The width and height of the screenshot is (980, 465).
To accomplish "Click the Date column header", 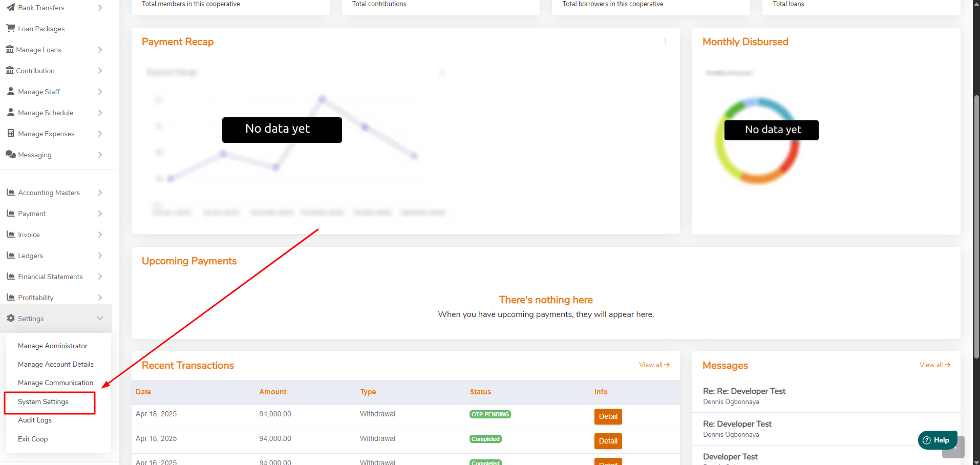I will (143, 392).
